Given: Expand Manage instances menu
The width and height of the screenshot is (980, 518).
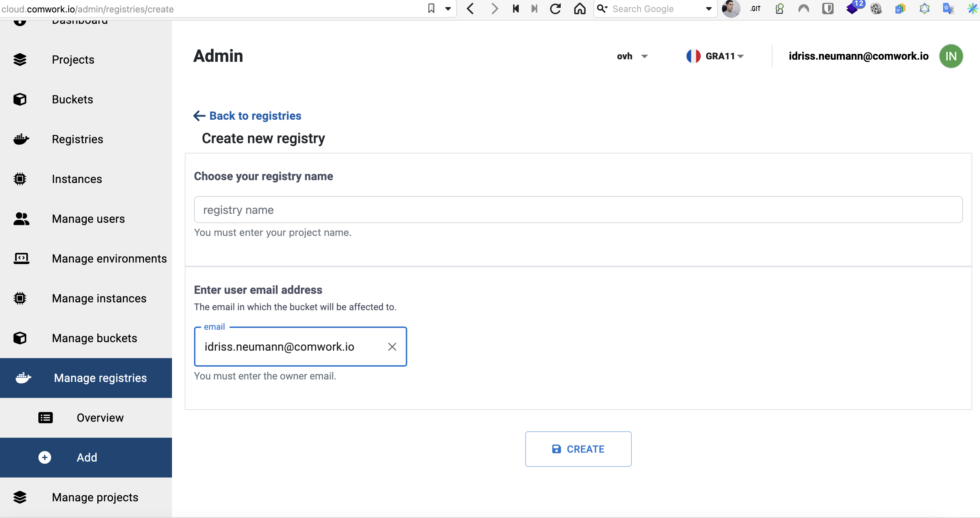Looking at the screenshot, I should pyautogui.click(x=86, y=298).
